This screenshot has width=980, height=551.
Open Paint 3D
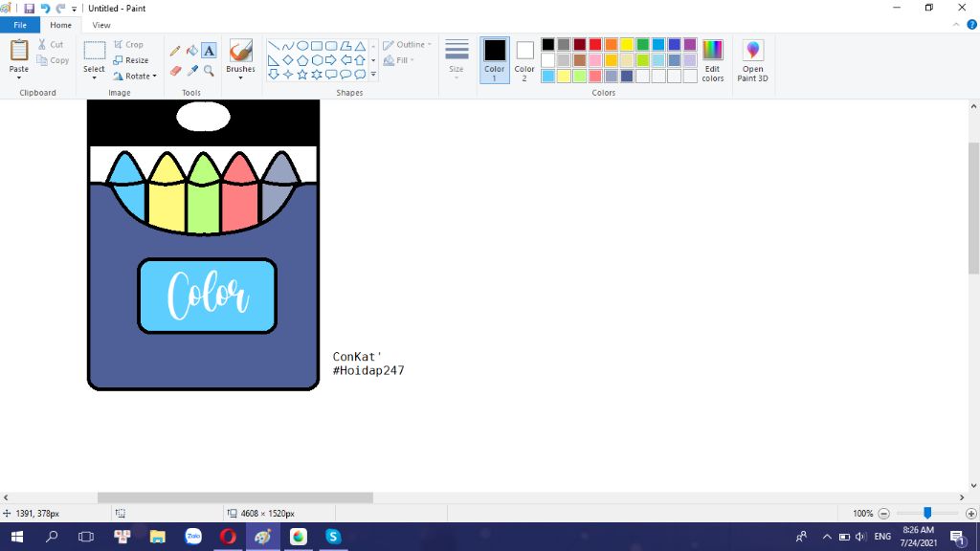click(x=752, y=60)
